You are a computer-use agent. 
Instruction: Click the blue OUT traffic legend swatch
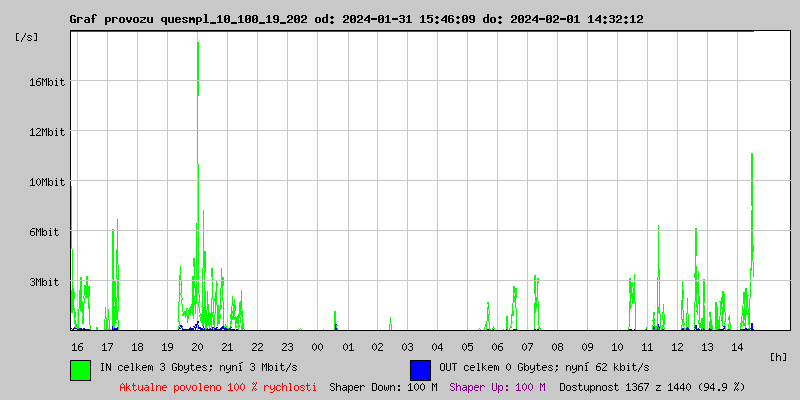(420, 369)
